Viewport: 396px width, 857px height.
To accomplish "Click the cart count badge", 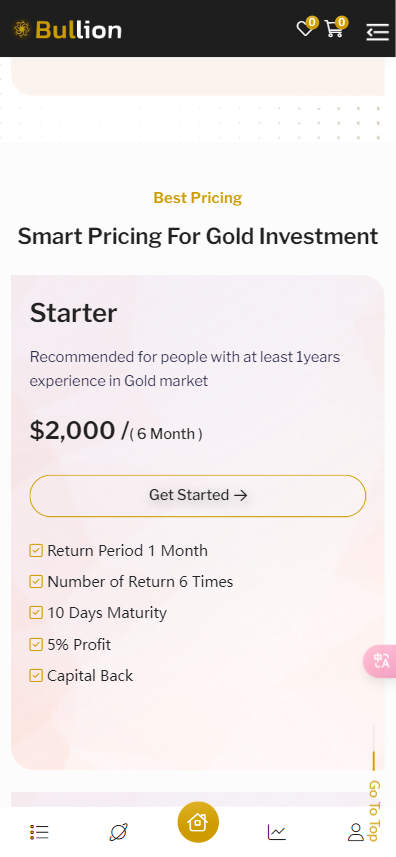I will tap(341, 22).
